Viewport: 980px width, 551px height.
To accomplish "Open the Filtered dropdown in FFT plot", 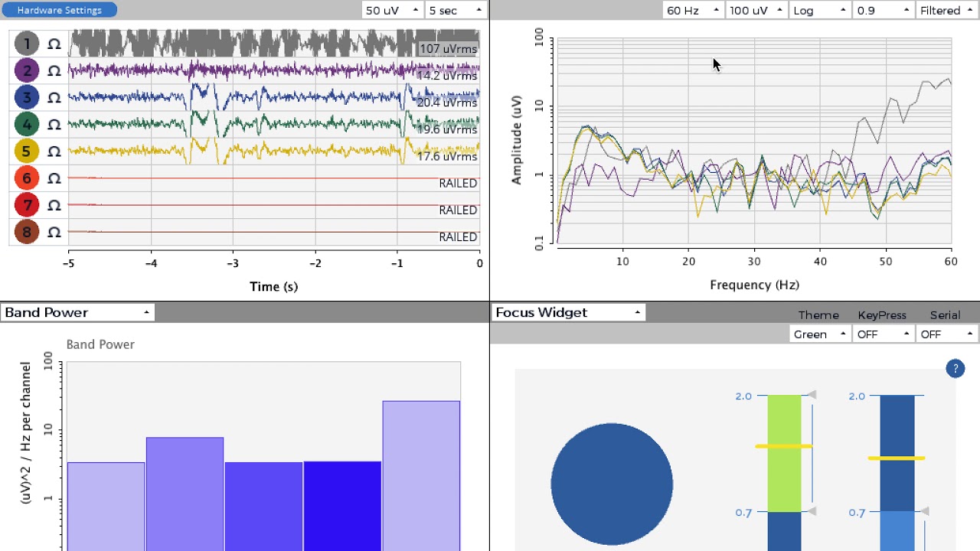I will pos(947,10).
